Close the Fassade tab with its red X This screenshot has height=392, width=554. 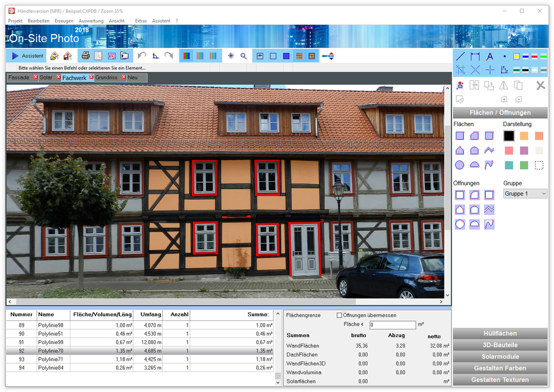coord(36,77)
